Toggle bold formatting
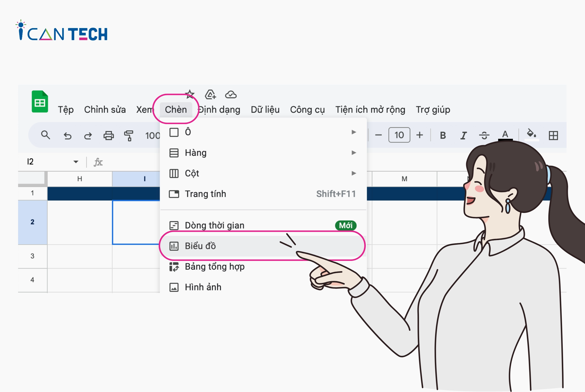585x392 pixels. (x=443, y=135)
